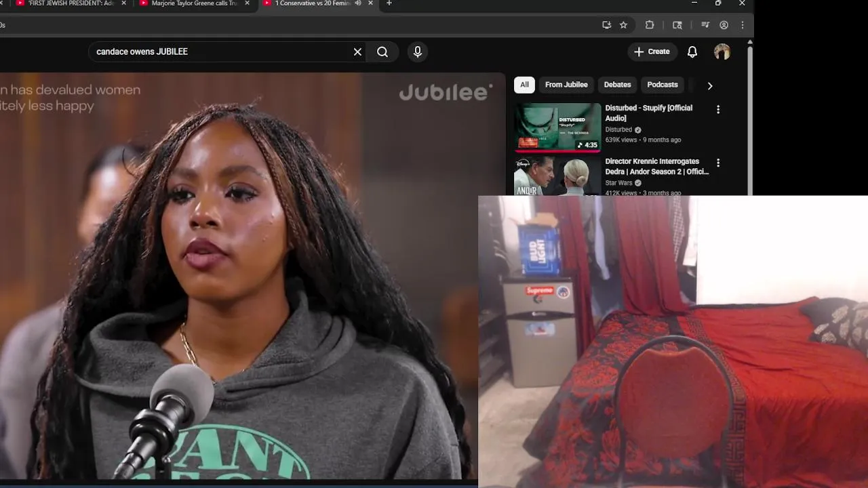
Task: Open the Star Wars channel link
Action: coord(618,183)
